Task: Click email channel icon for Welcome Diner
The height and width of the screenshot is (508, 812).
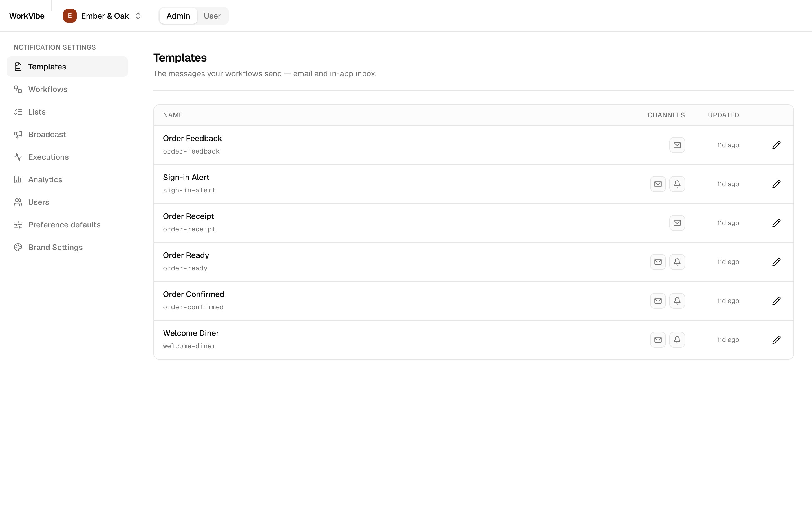Action: 658,340
